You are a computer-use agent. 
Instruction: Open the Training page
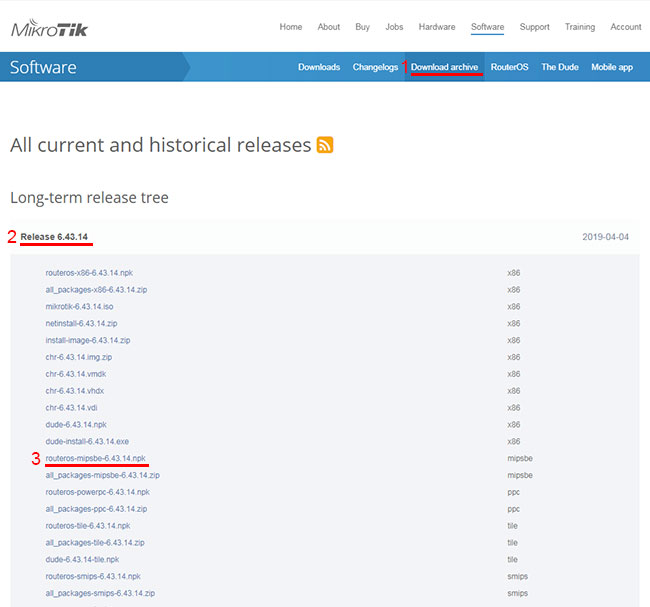click(x=580, y=27)
